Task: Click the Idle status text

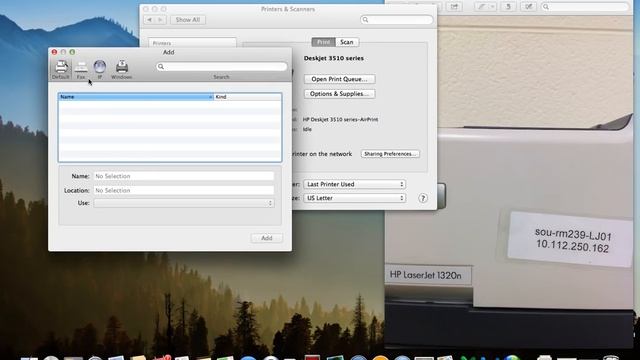Action: tap(307, 129)
